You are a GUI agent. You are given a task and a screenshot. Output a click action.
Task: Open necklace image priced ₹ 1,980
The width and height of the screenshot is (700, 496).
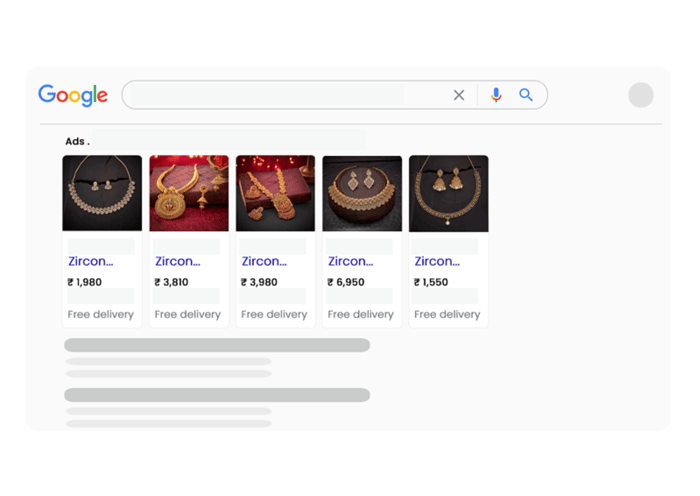(102, 193)
